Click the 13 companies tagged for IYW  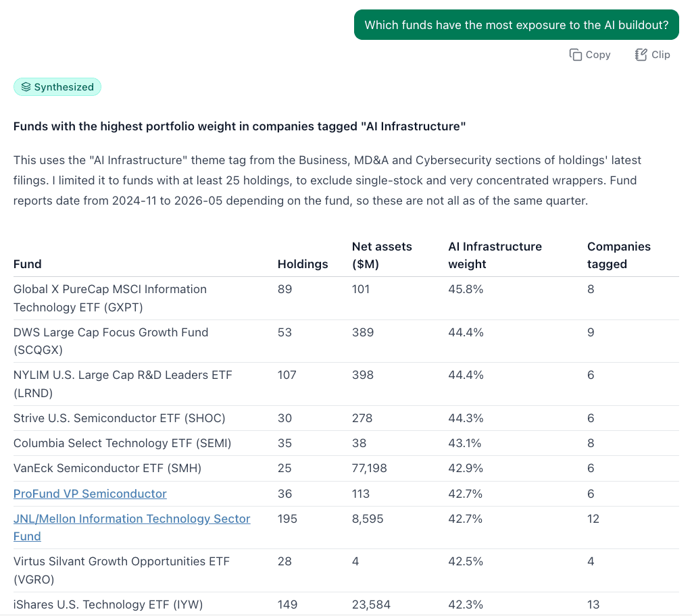pos(593,605)
